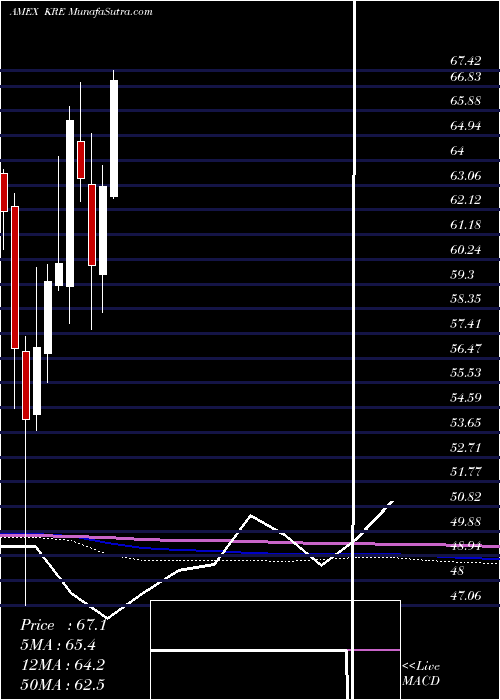Click the 56.47 price axis label
The width and height of the screenshot is (500, 700).
464,348
